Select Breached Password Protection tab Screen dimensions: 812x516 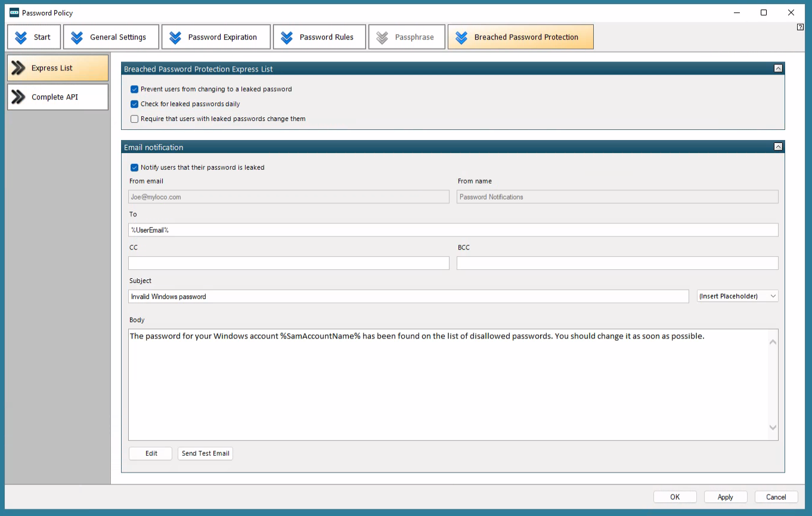point(520,37)
